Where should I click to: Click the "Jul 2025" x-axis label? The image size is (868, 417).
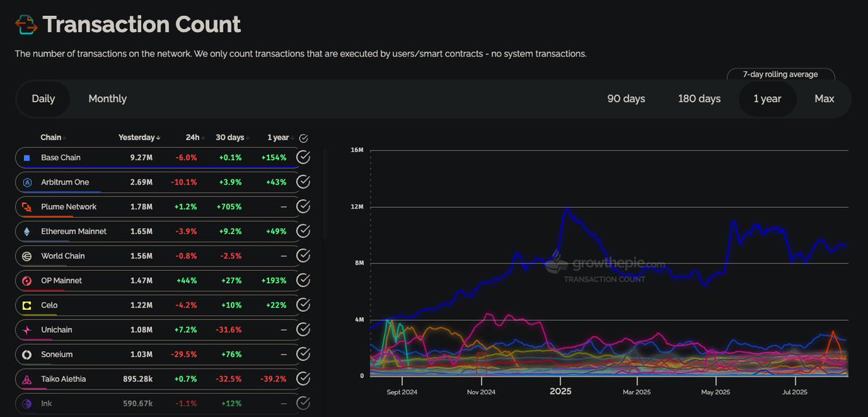click(x=795, y=392)
